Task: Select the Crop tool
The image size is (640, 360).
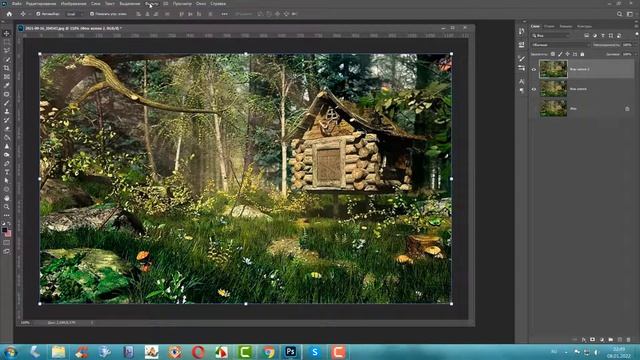Action: click(x=7, y=68)
